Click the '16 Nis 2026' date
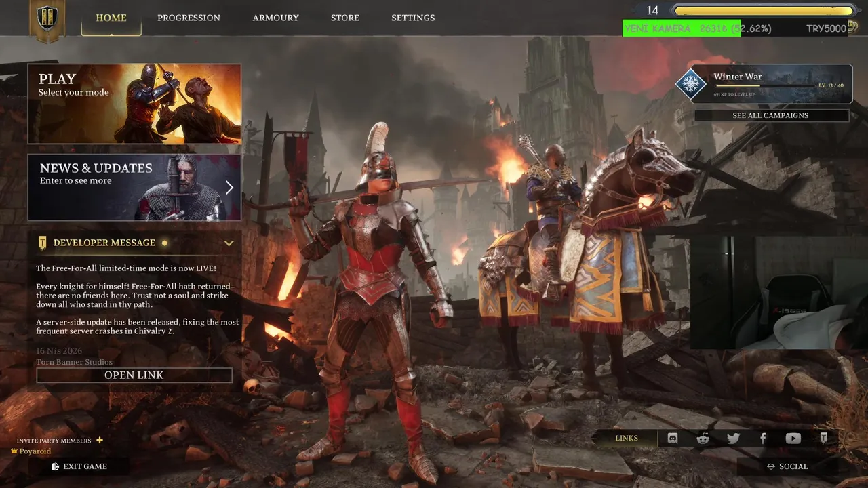The width and height of the screenshot is (868, 488). pos(60,351)
